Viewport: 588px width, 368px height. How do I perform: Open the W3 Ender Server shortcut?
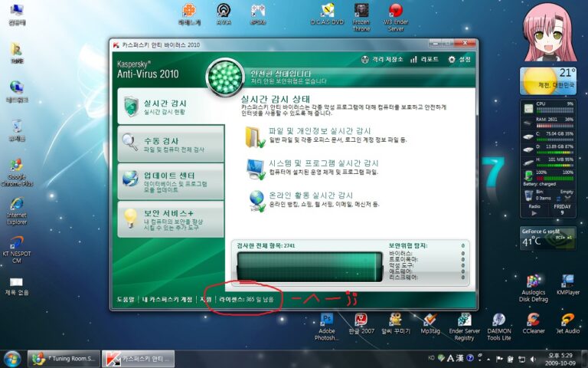pos(396,18)
